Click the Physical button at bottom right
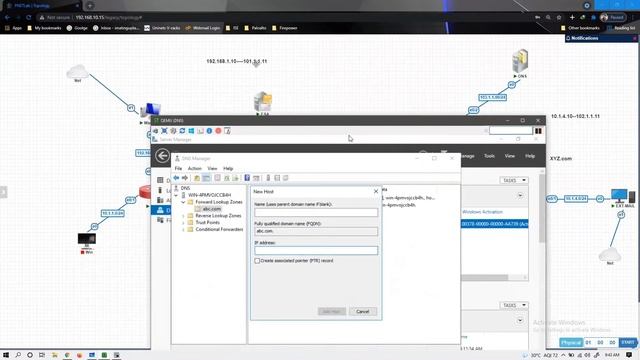 pyautogui.click(x=571, y=342)
